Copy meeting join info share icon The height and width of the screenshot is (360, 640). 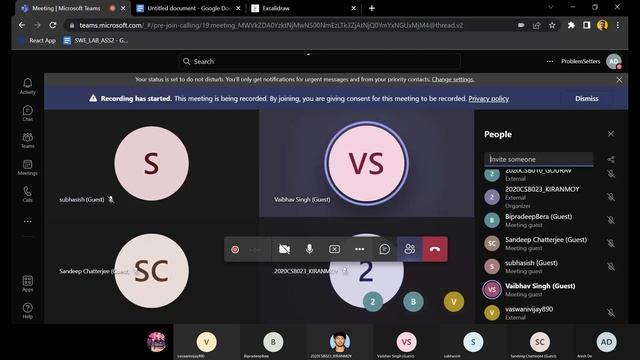tap(611, 160)
